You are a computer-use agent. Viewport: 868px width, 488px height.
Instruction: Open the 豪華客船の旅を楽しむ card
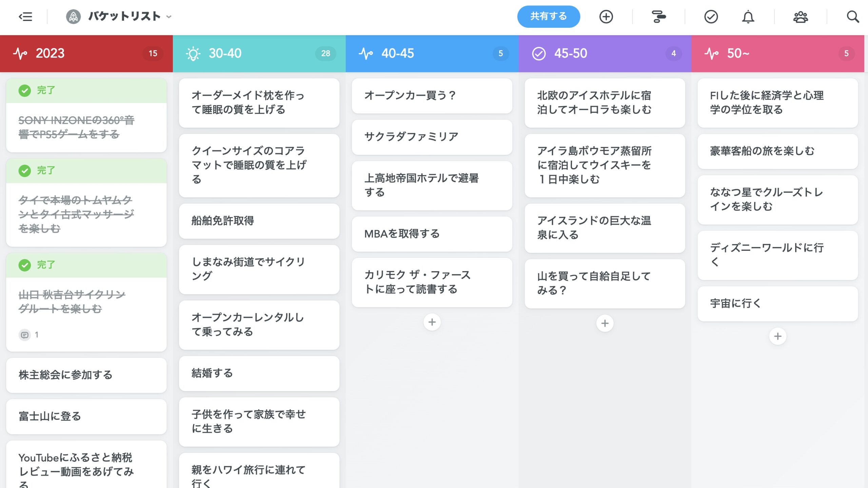pyautogui.click(x=778, y=151)
